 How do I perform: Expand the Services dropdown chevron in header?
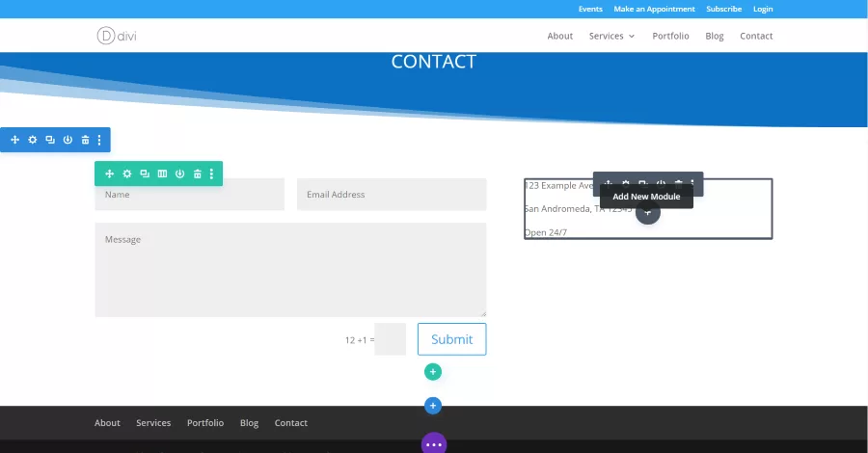632,37
